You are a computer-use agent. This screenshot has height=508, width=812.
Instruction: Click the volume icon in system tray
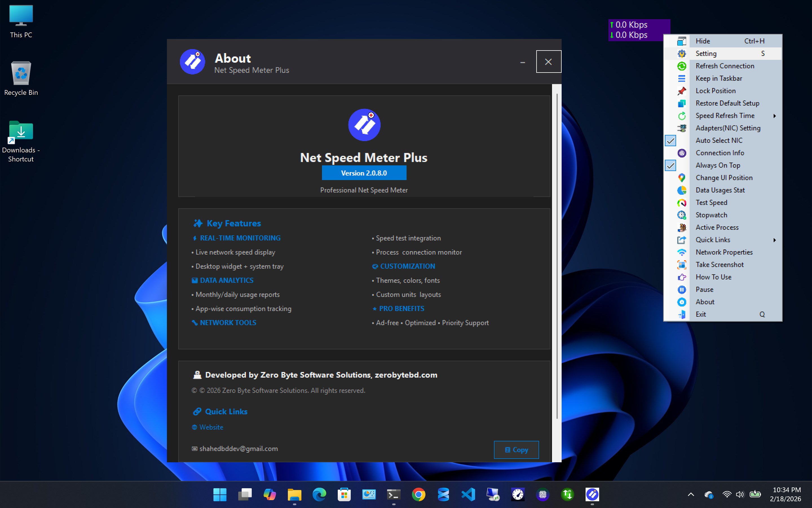click(x=740, y=494)
